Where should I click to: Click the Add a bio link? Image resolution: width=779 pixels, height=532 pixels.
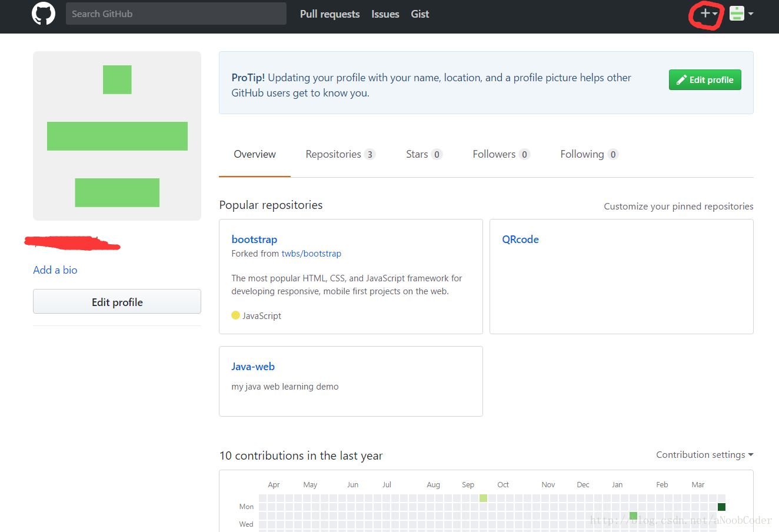pos(55,270)
